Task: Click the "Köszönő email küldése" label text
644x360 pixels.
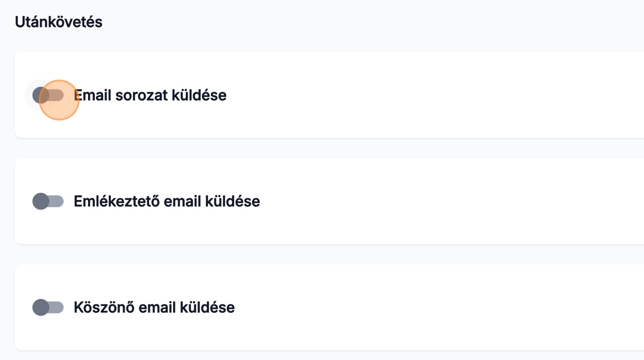Action: [x=154, y=308]
